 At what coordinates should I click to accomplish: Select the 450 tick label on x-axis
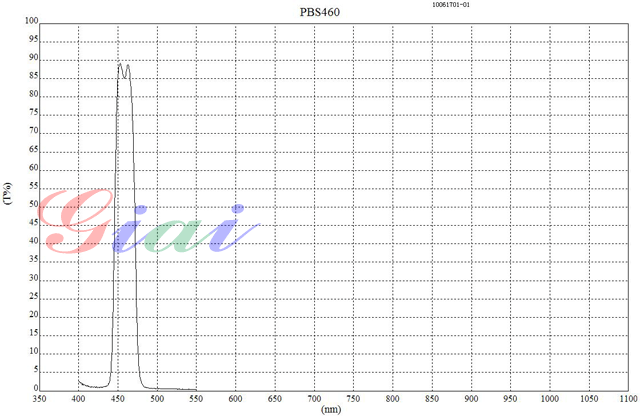pyautogui.click(x=118, y=398)
